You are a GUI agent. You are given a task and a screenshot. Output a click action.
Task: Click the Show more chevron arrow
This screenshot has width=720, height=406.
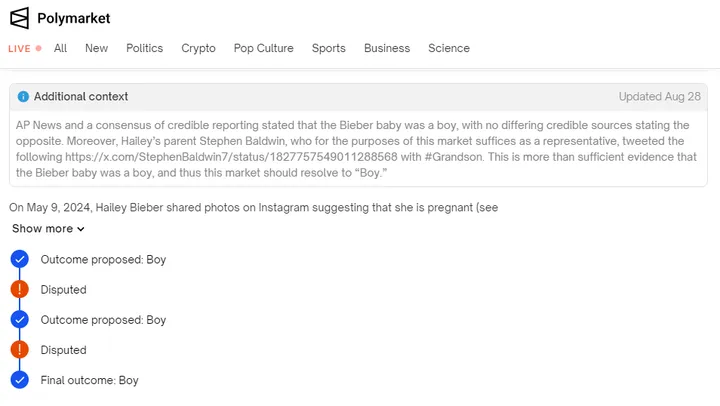81,229
